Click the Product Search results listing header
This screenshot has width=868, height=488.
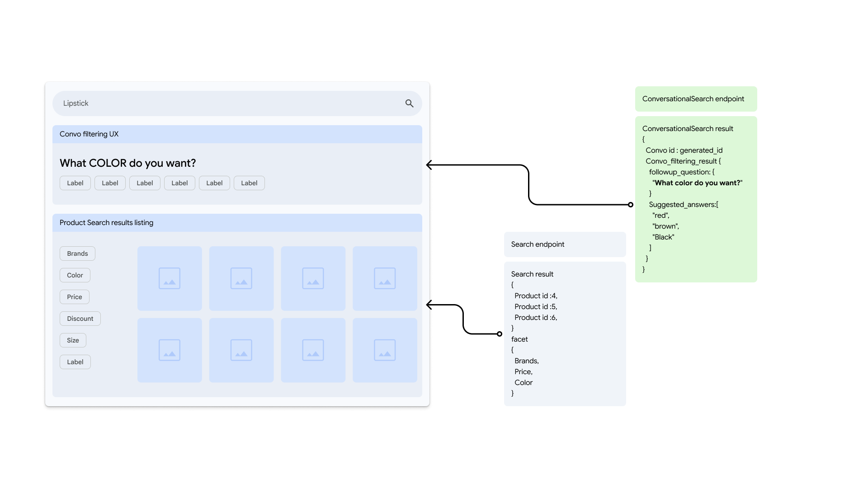pyautogui.click(x=237, y=223)
